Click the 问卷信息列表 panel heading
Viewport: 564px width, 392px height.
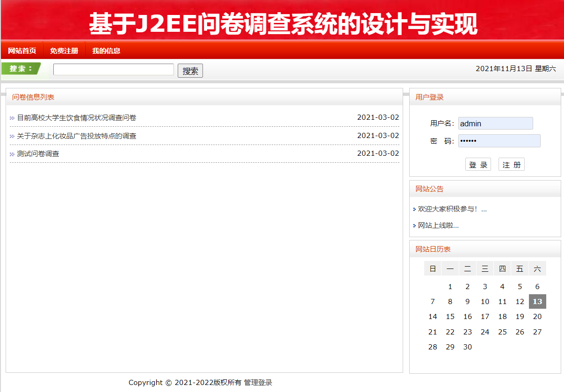click(33, 97)
